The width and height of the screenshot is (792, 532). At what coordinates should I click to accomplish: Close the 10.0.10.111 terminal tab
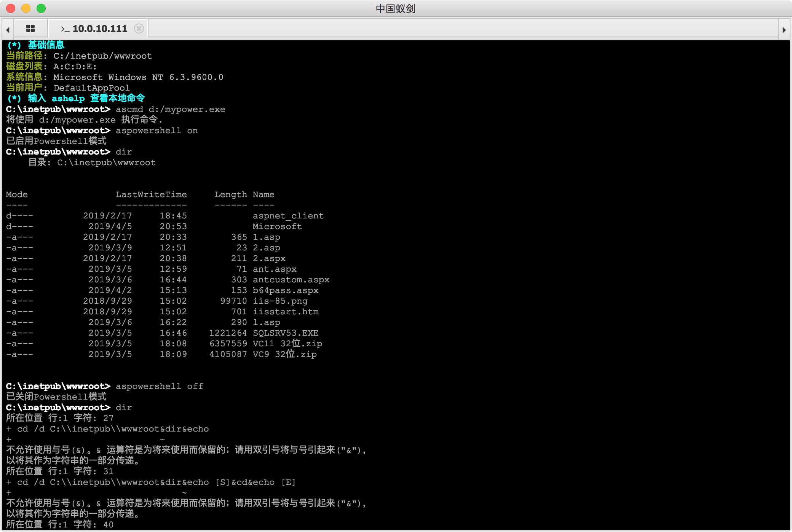click(x=139, y=29)
